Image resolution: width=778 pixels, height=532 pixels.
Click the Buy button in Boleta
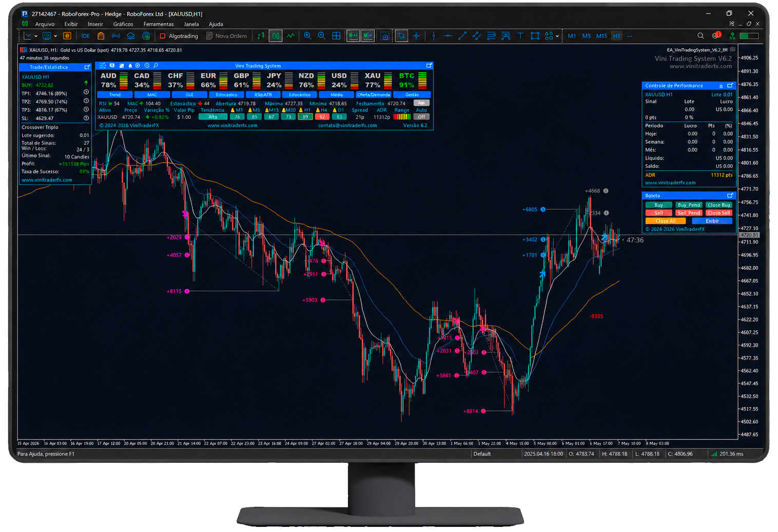tap(658, 205)
